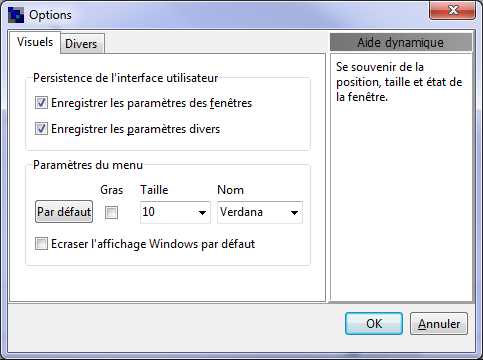Click the Taille field showing 10
The height and width of the screenshot is (360, 483).
point(175,212)
